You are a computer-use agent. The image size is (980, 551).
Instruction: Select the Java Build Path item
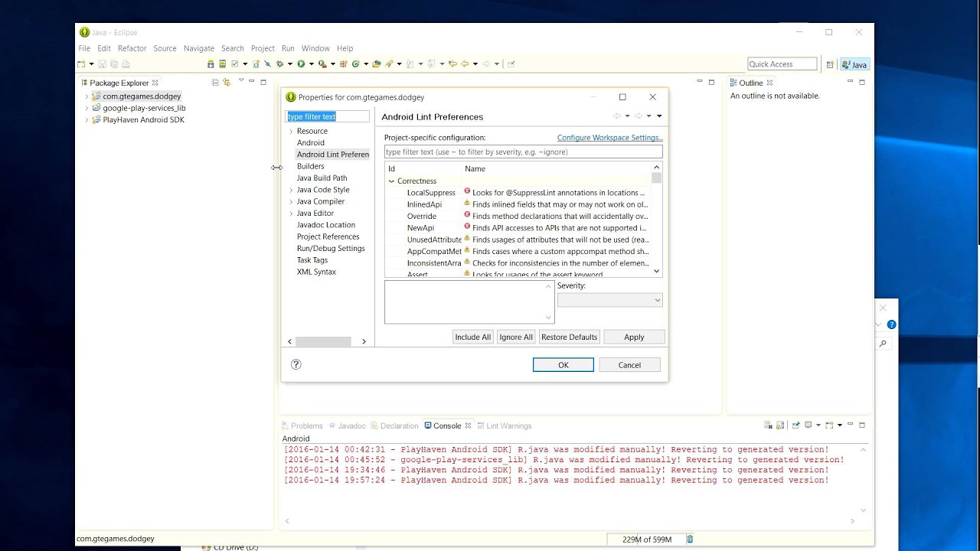(322, 178)
